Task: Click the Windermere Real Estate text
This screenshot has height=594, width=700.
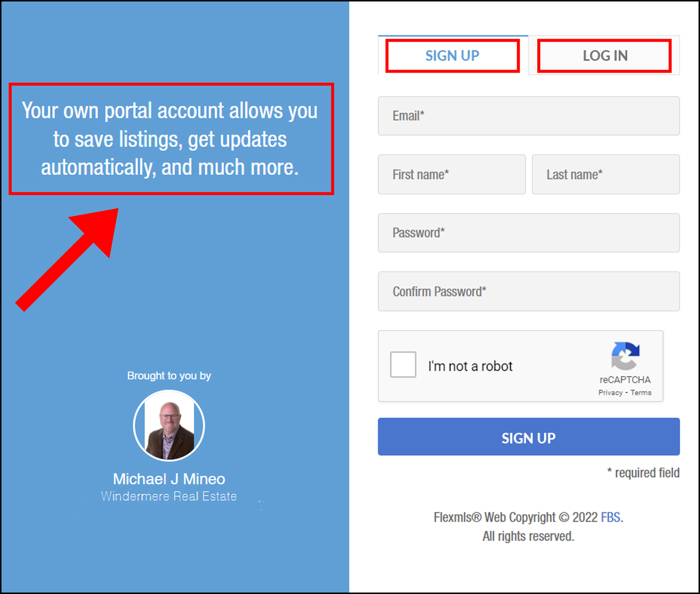Action: pyautogui.click(x=169, y=496)
